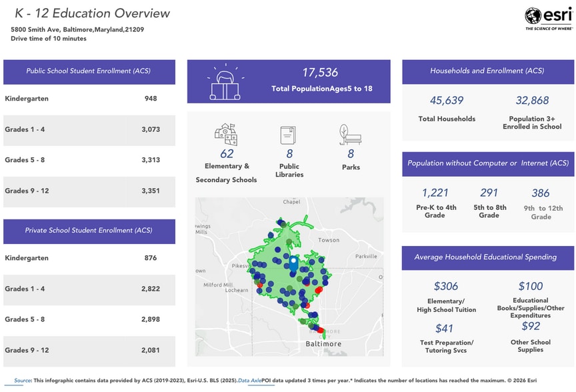576x392 pixels.
Task: Select the Public School Student Enrollment header
Action: [x=89, y=71]
